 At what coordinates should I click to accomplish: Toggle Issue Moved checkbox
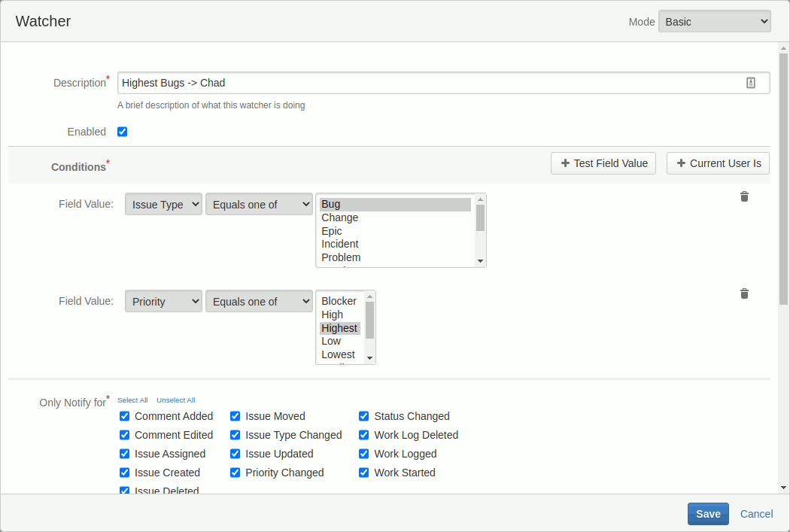click(235, 416)
